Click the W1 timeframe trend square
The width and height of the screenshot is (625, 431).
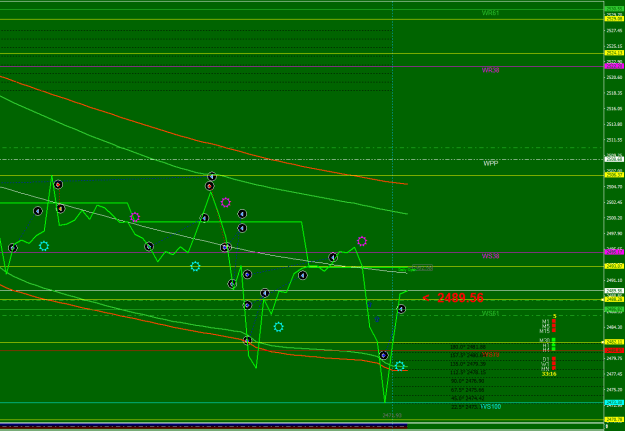point(554,364)
